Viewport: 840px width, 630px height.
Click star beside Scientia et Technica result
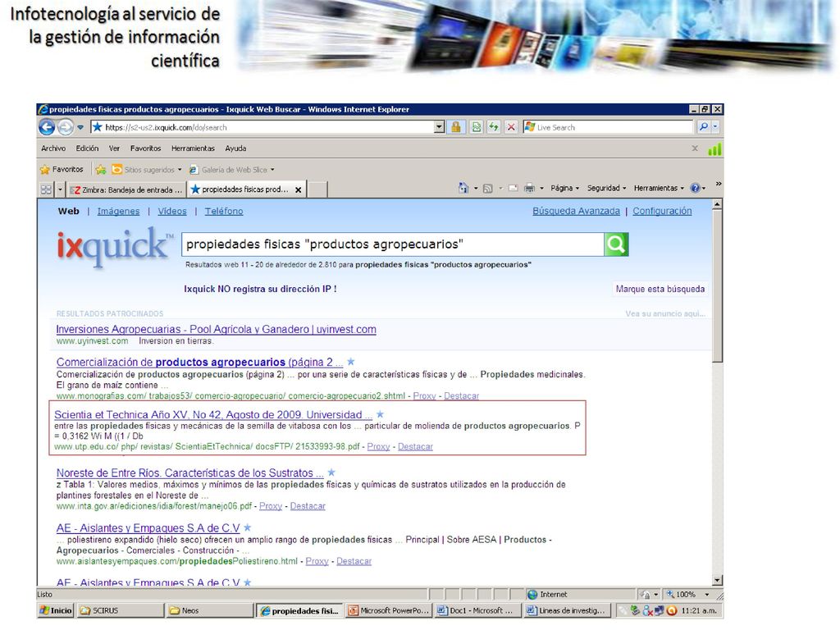[x=381, y=414]
